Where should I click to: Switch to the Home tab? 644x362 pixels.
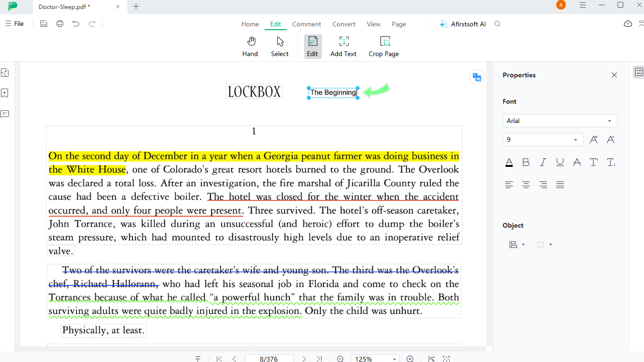(250, 24)
